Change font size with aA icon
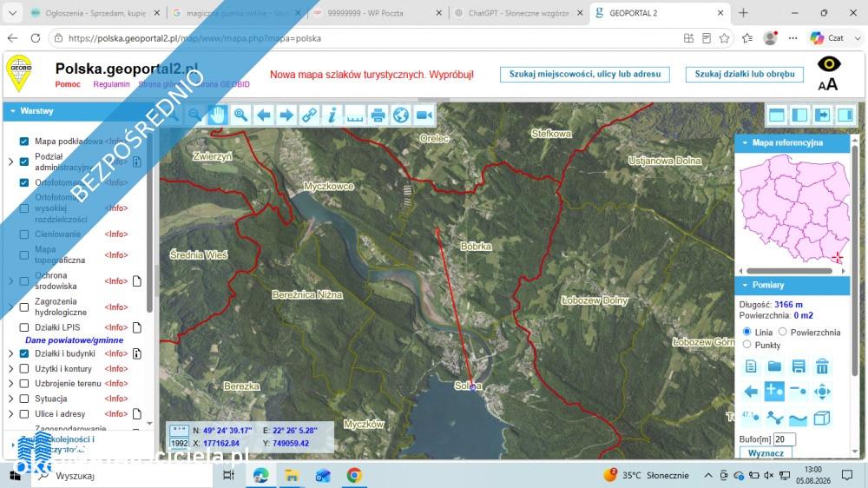This screenshot has height=488, width=868. pos(827,85)
